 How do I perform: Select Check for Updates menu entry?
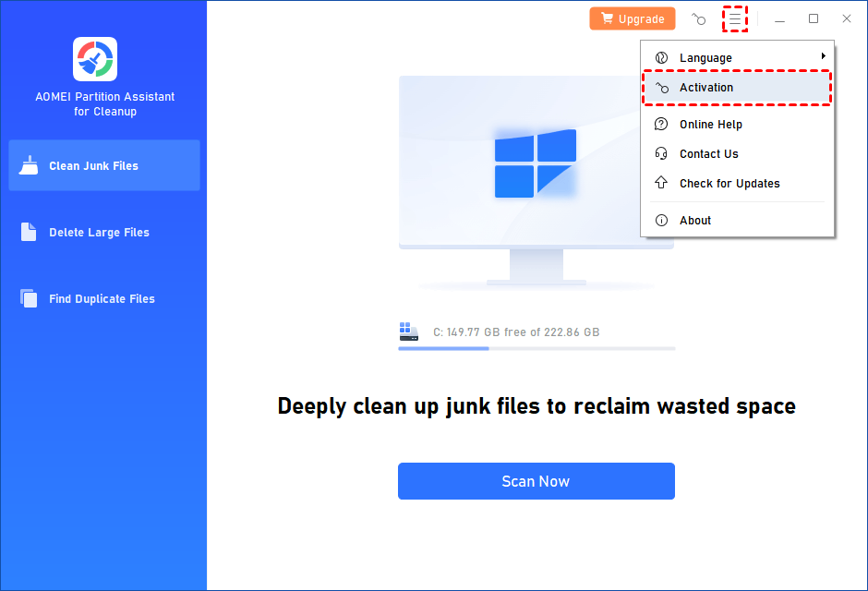pyautogui.click(x=738, y=183)
